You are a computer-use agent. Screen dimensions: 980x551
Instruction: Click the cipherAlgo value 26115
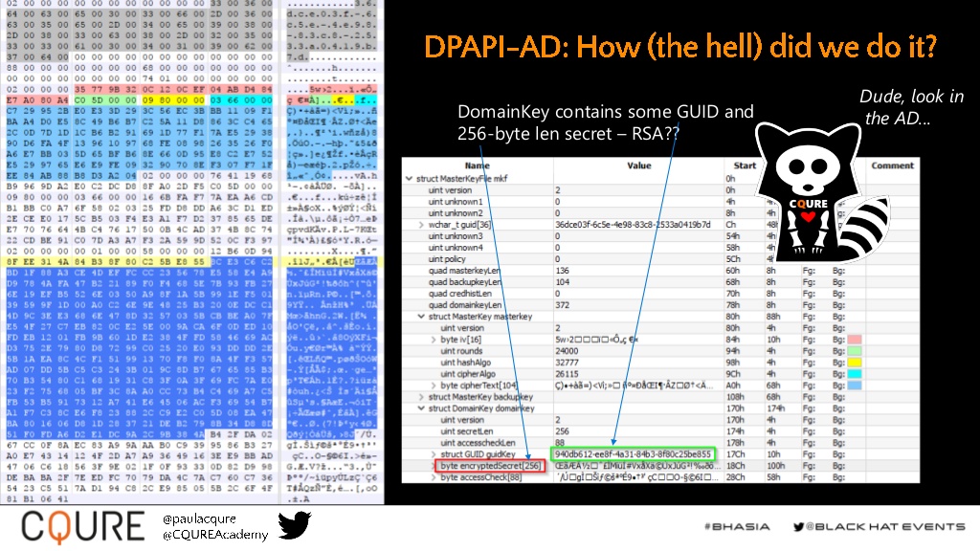[567, 374]
